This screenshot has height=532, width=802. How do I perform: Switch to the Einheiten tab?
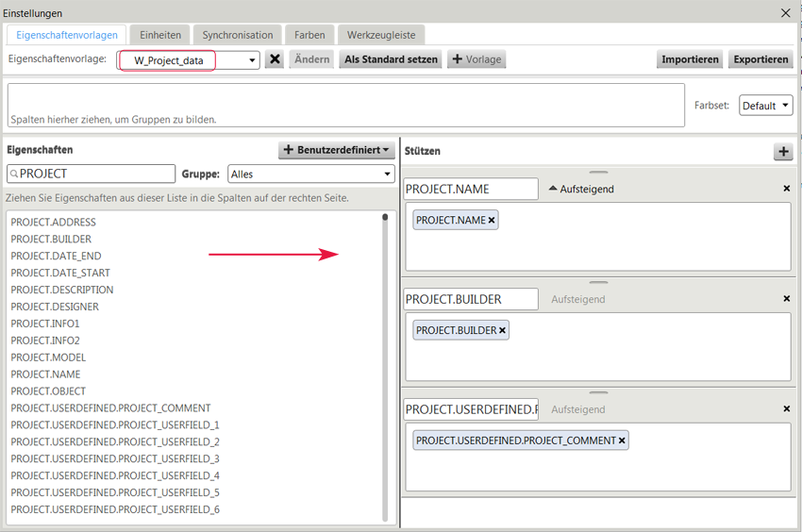[x=160, y=35]
